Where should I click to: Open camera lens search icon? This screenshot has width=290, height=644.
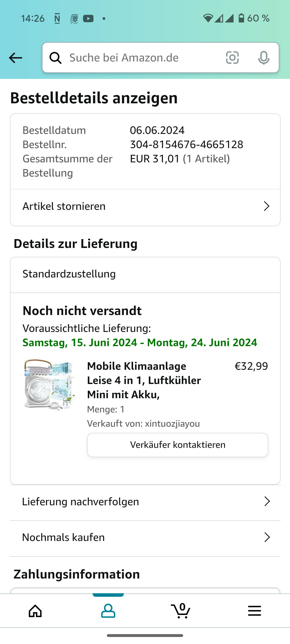pyautogui.click(x=232, y=58)
